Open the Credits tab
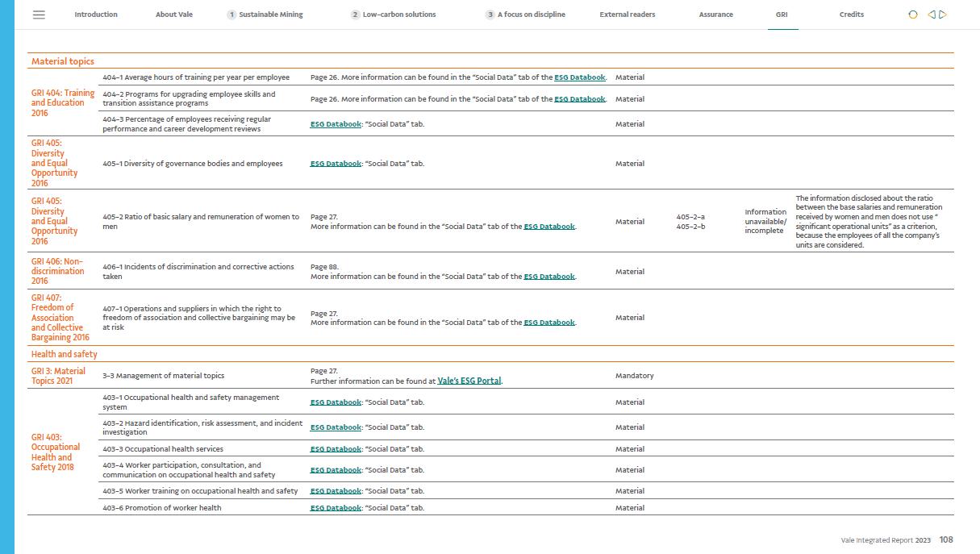Screen dimensions: 980x554 coord(851,15)
